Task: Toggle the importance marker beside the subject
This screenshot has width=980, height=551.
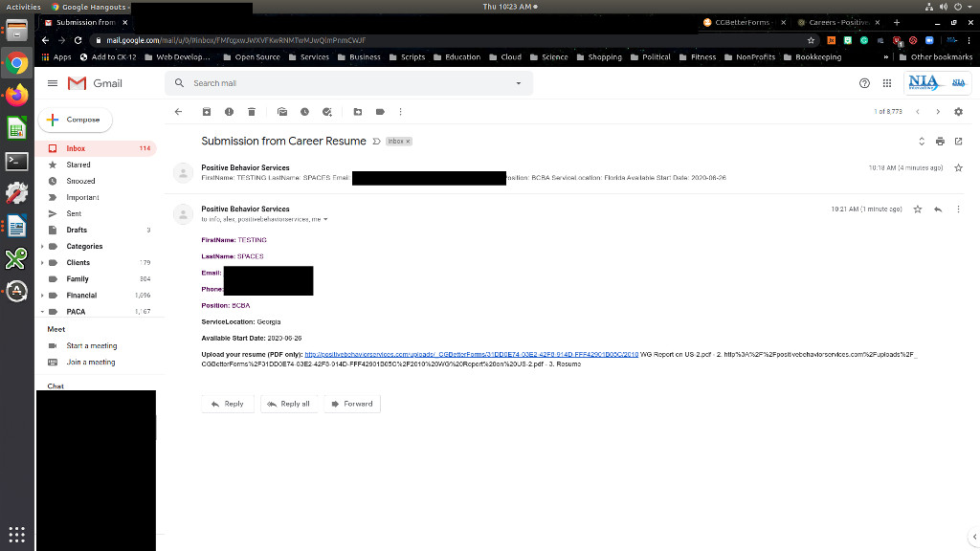Action: point(376,142)
